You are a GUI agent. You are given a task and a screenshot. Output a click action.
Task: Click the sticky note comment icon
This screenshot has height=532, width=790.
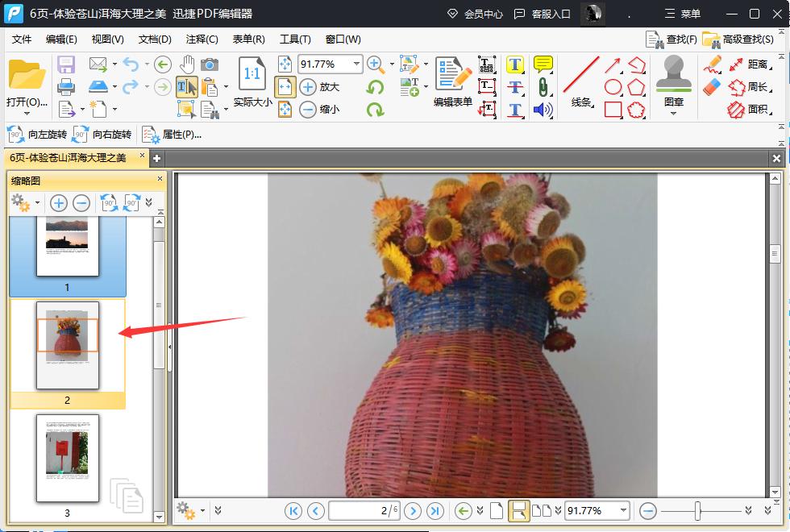pyautogui.click(x=543, y=64)
